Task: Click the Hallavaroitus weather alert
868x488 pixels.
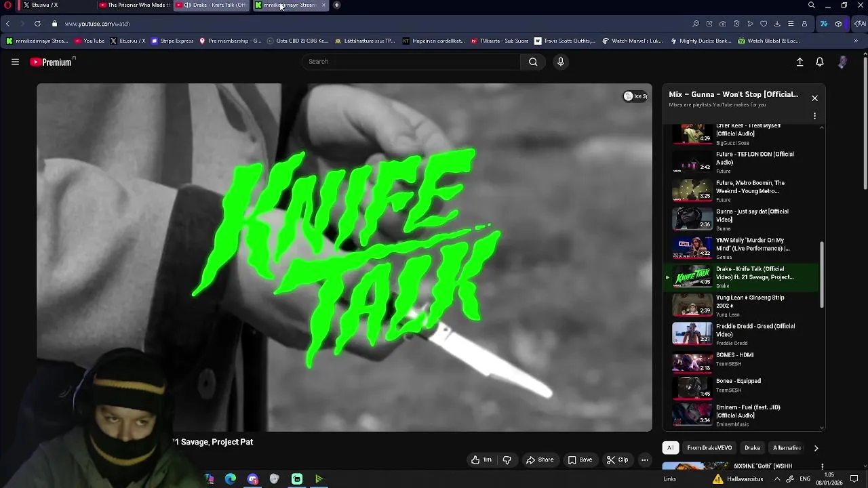Action: tap(738, 479)
